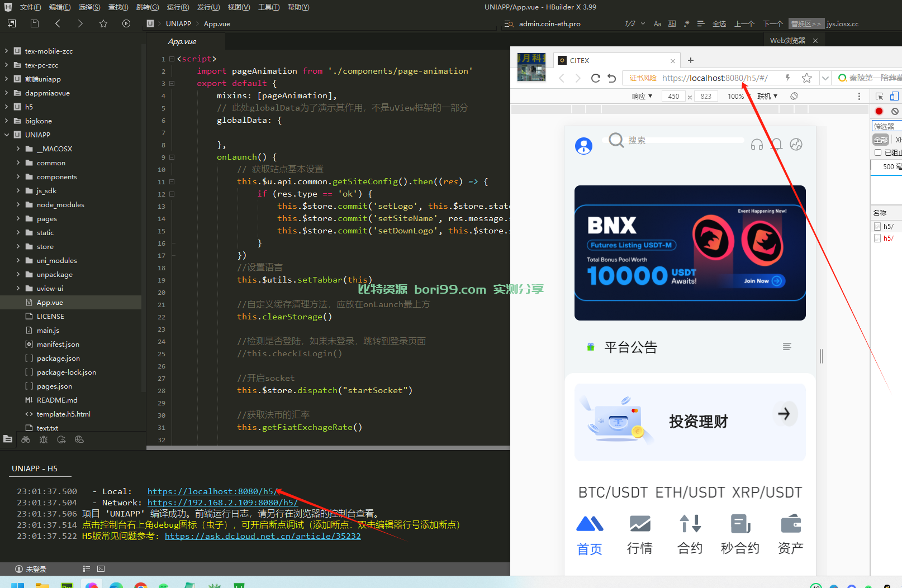Click the star bookmark icon in the toolbar
902x588 pixels.
point(103,23)
